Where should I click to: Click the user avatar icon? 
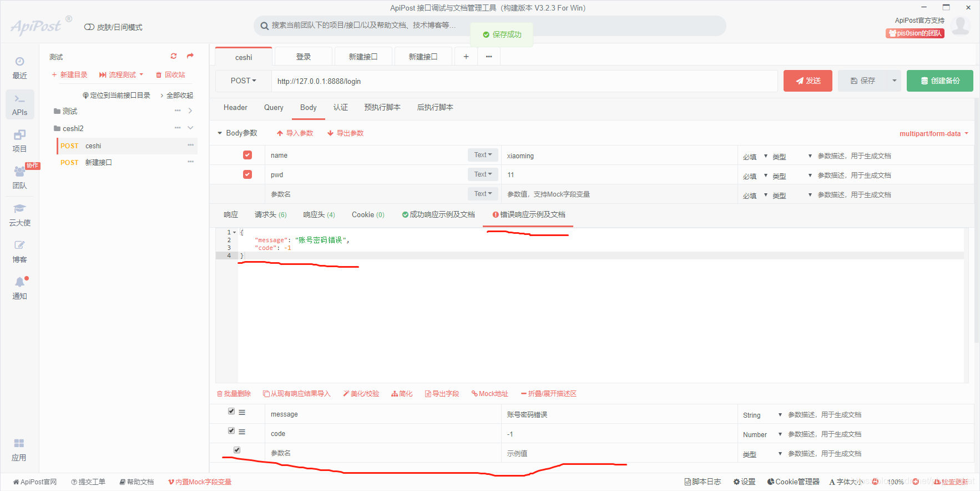(x=961, y=26)
